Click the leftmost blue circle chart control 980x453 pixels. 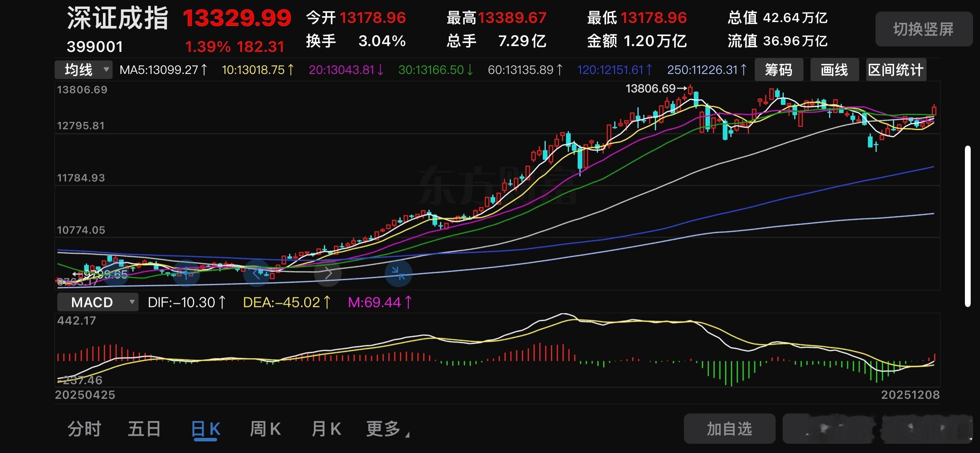tap(115, 273)
